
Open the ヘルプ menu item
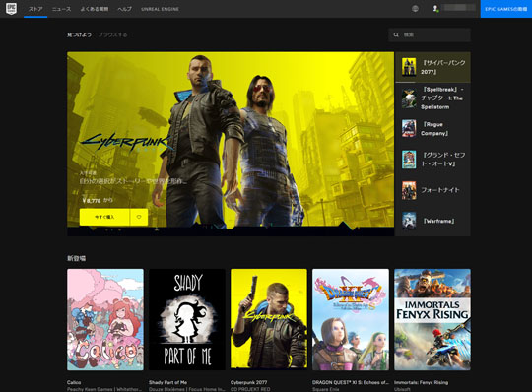(124, 9)
